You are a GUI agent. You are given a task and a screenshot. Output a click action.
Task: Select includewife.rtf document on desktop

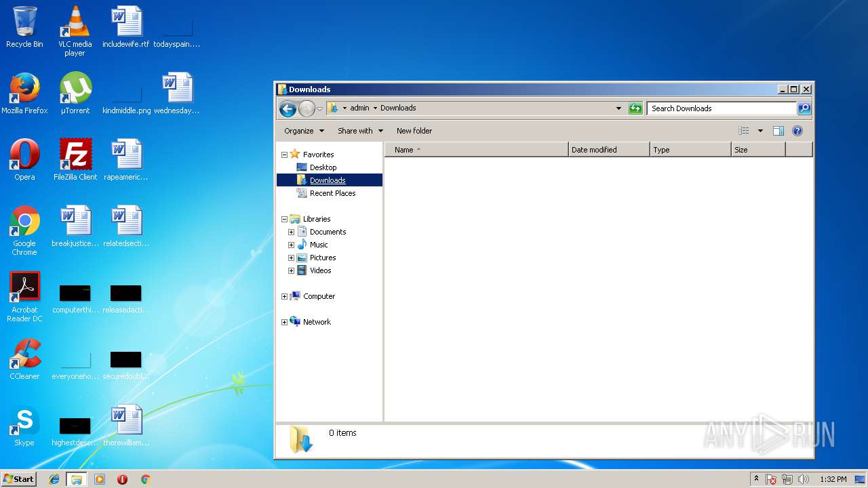126,27
